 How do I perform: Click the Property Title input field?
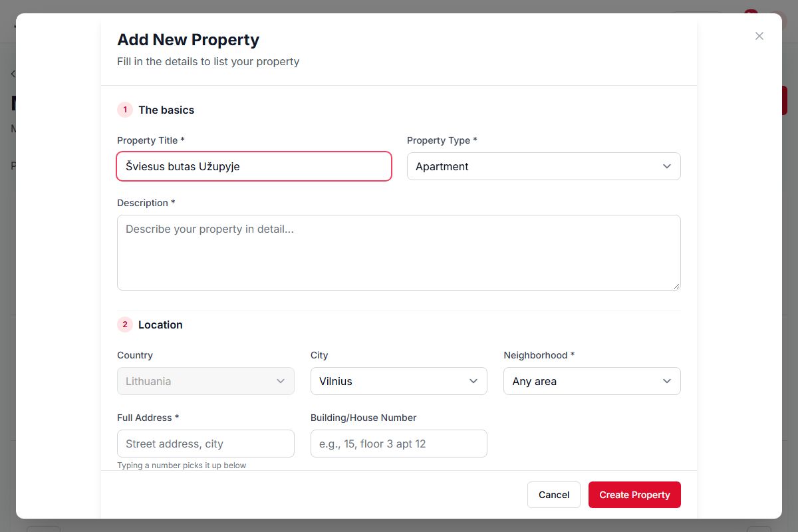point(254,166)
